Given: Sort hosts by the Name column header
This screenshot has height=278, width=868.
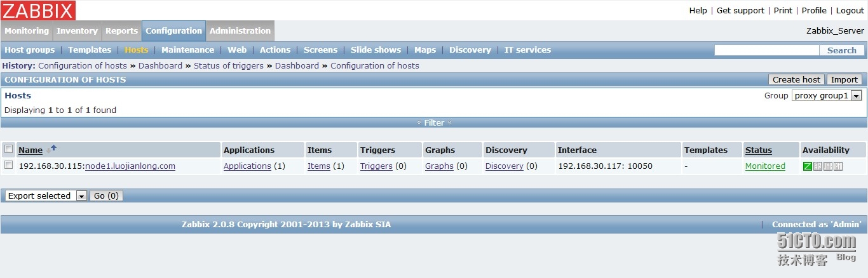Looking at the screenshot, I should (x=31, y=150).
